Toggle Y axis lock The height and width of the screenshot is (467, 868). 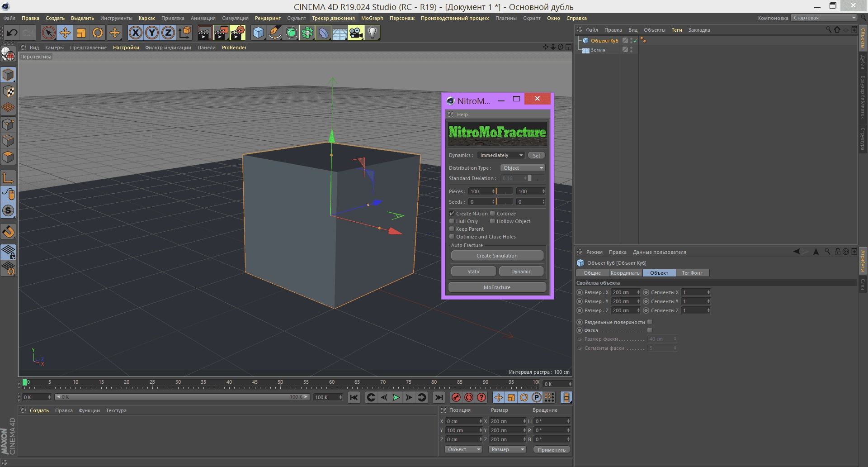152,33
